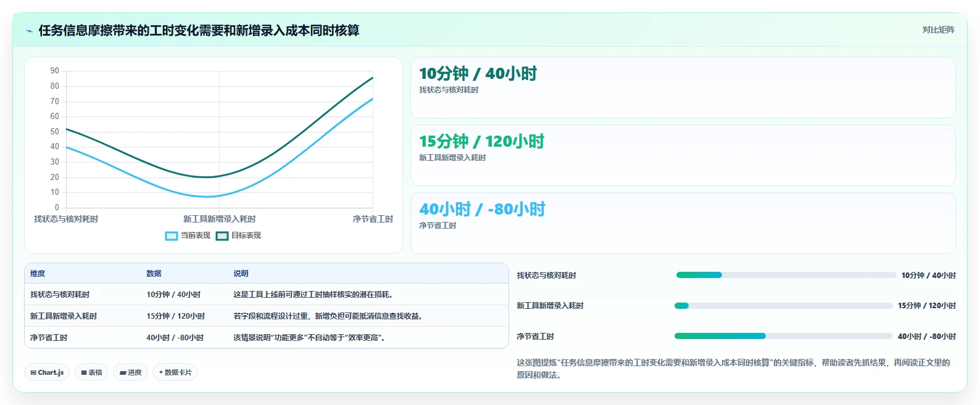Click the 数据 column header
The width and height of the screenshot is (980, 405).
pyautogui.click(x=154, y=274)
